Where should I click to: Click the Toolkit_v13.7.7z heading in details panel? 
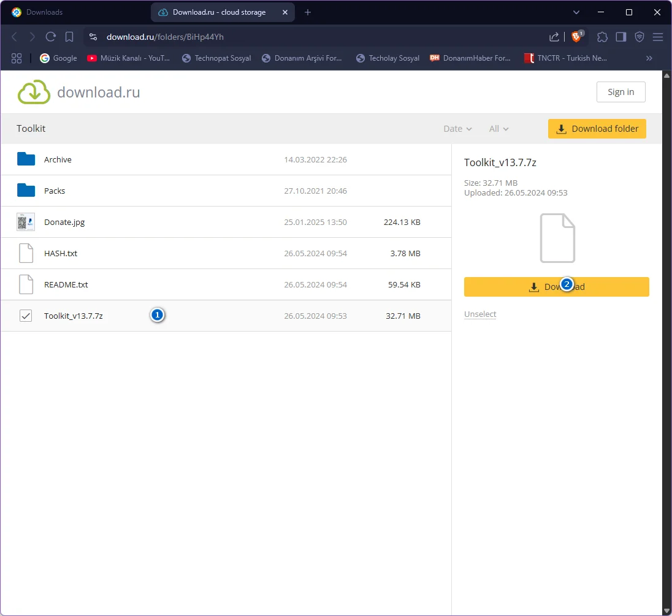[500, 162]
